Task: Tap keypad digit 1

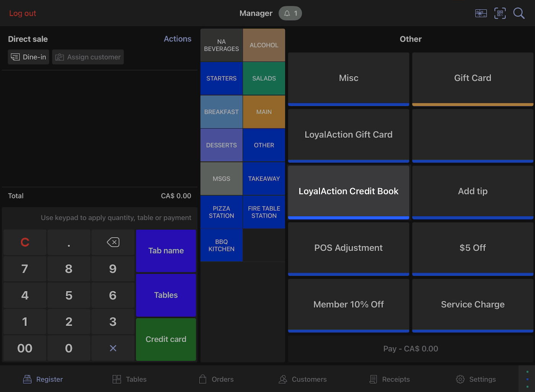Action: (25, 322)
